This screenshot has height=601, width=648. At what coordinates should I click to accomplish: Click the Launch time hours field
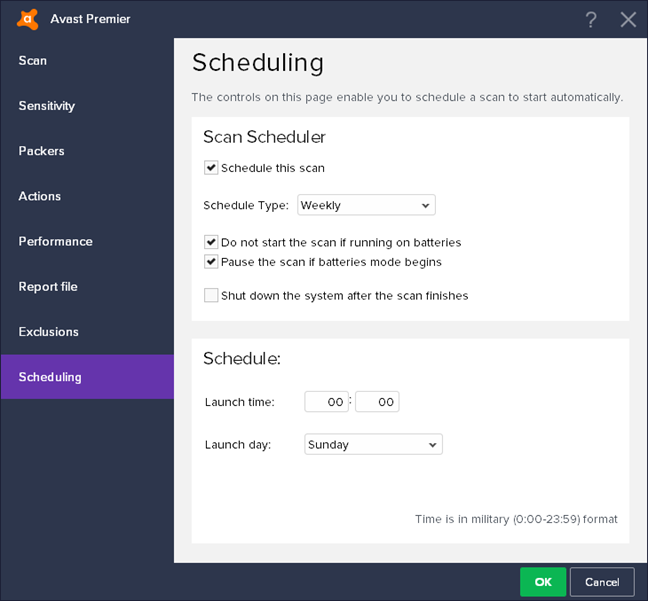click(x=326, y=402)
